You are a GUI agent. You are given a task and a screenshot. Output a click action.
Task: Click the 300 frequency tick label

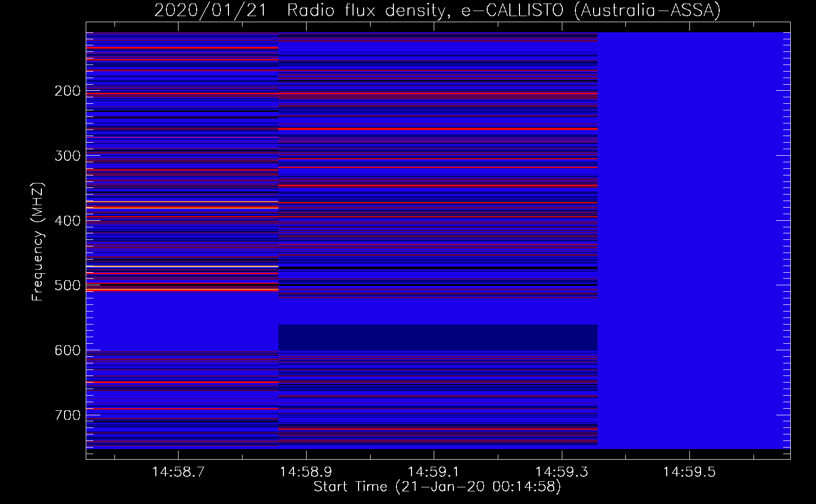point(68,156)
